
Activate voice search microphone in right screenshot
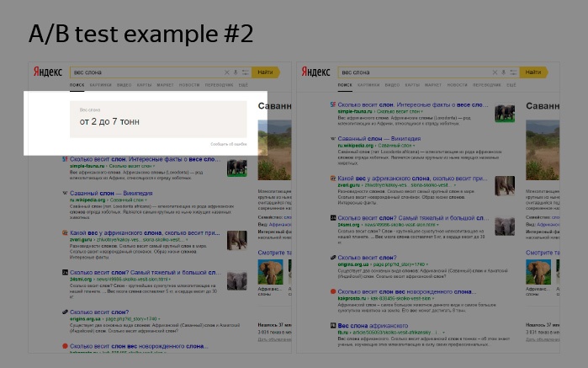[504, 72]
